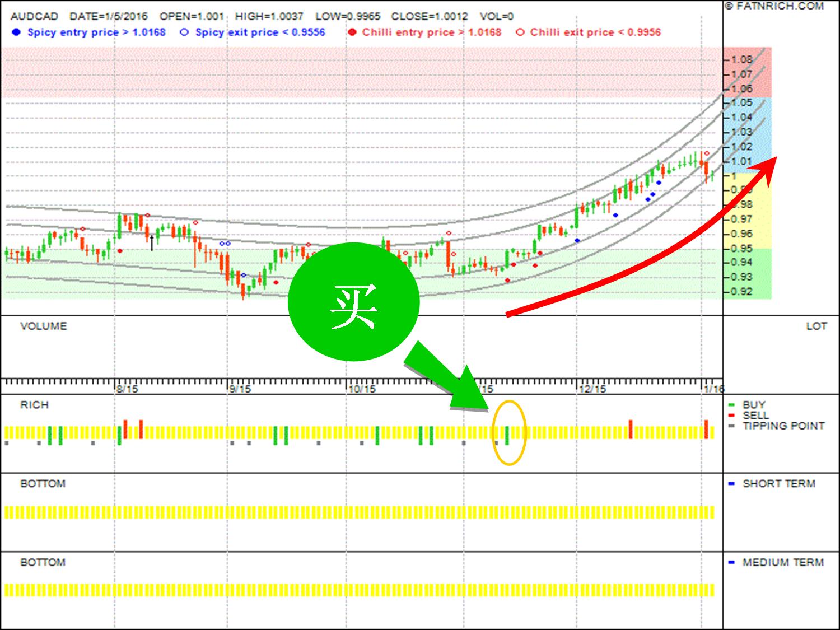Select the 9/15 date on the time axis
Screen dimensions: 840x630
click(240, 389)
